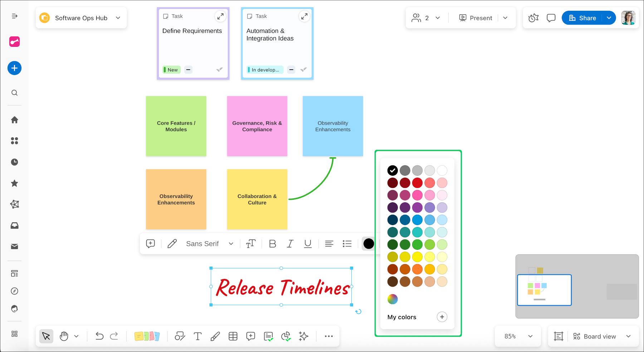Insert a table on the board

pyautogui.click(x=233, y=336)
